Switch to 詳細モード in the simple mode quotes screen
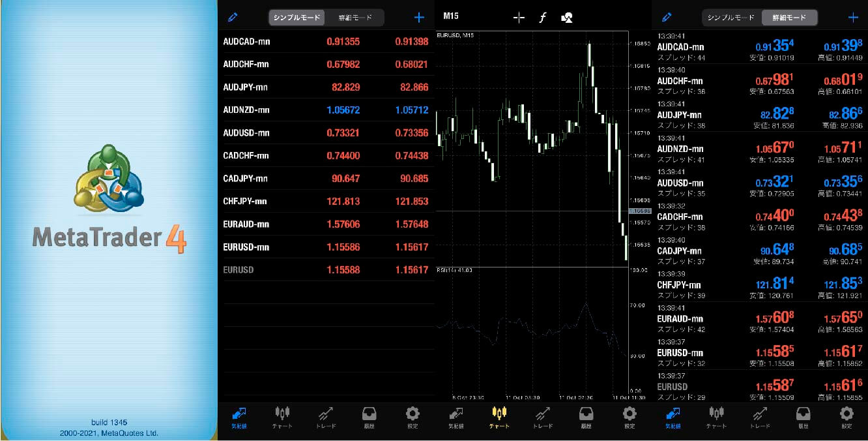The image size is (868, 441). [354, 18]
